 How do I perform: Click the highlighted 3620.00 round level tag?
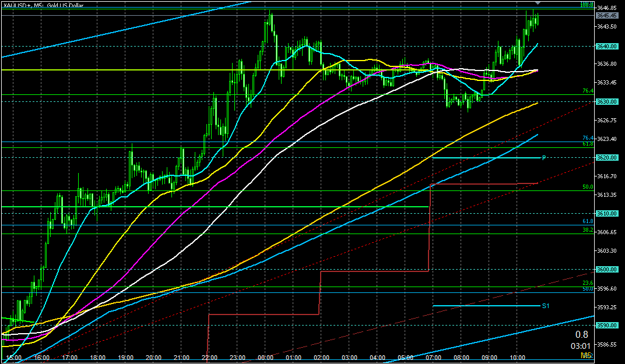(607, 158)
